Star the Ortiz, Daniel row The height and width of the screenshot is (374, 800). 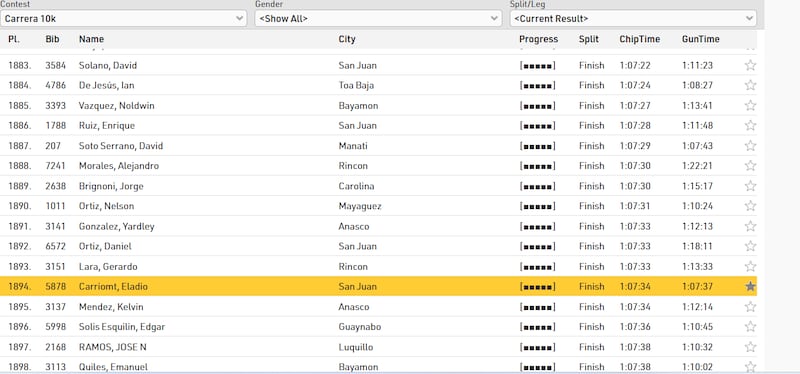tap(750, 246)
